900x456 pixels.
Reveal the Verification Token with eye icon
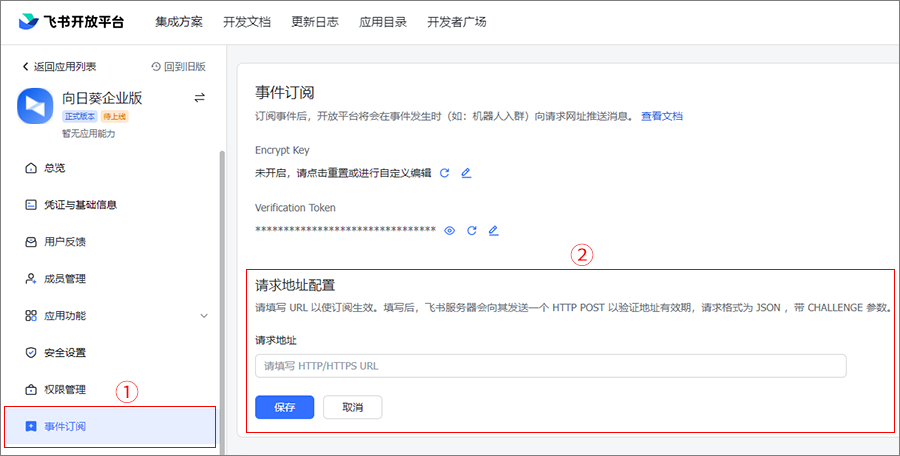coord(450,231)
